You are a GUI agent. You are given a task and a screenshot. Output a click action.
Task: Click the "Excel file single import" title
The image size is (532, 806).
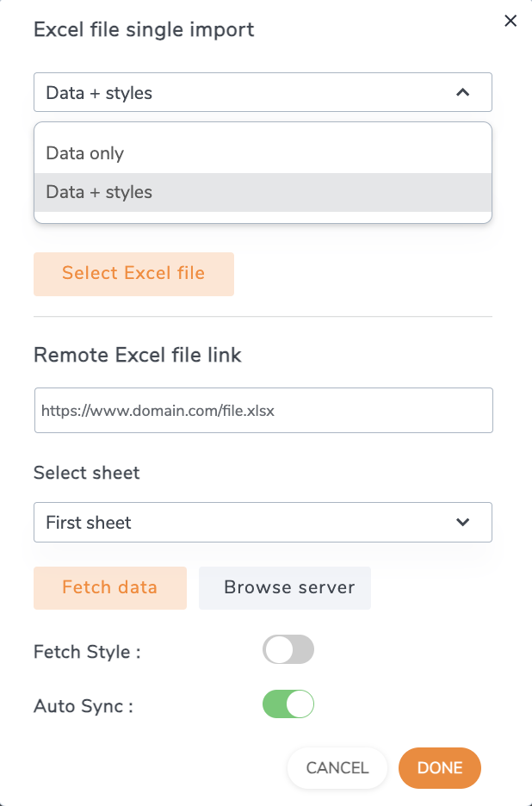click(x=144, y=29)
